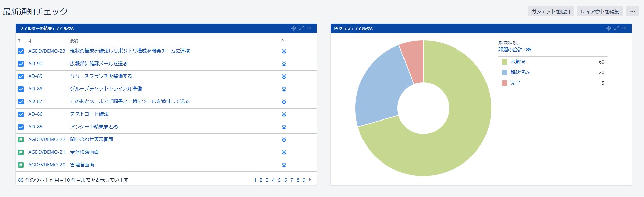Open more options menu of filter results gadget

pyautogui.click(x=309, y=28)
